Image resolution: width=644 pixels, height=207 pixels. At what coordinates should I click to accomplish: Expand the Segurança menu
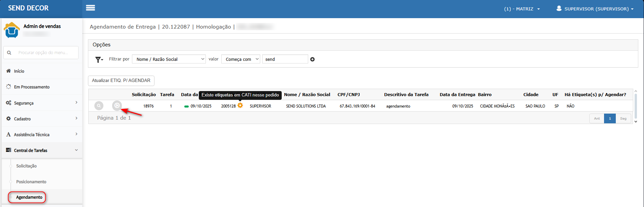(42, 103)
